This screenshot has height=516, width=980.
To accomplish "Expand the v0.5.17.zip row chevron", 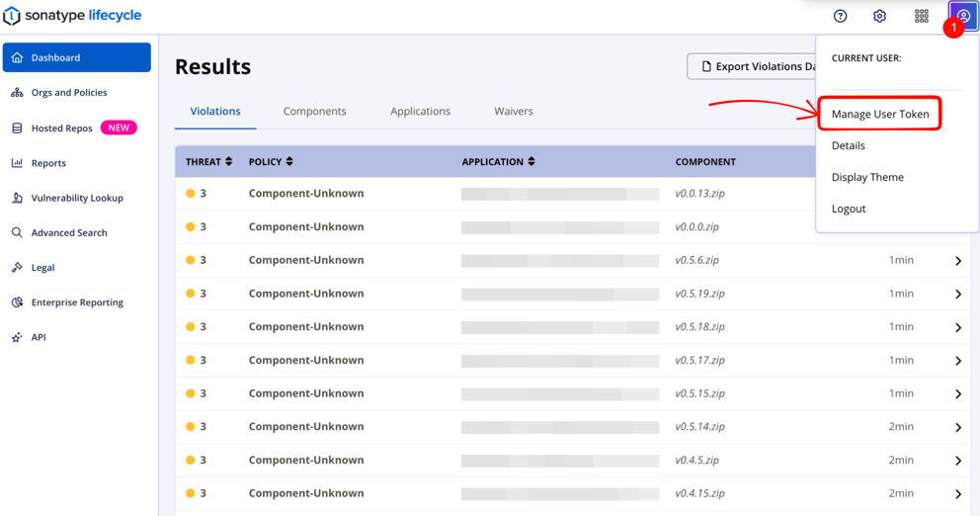I will [x=958, y=361].
